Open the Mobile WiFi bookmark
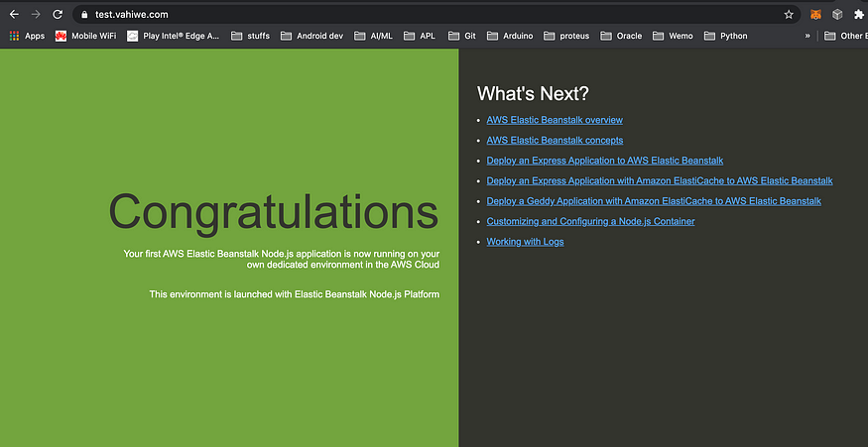Image resolution: width=868 pixels, height=447 pixels. (x=85, y=36)
